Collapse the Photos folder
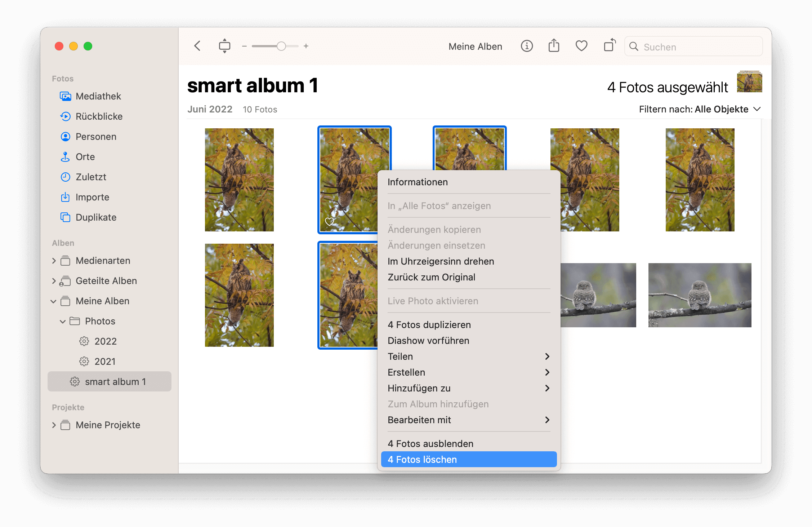Screen dimensions: 812x527 (63, 321)
